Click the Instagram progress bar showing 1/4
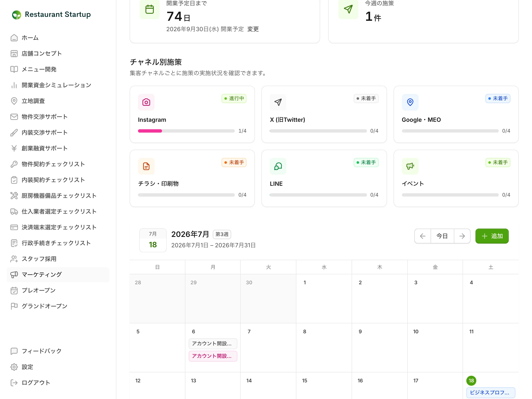Viewport: 532px width, 399px height. click(186, 131)
